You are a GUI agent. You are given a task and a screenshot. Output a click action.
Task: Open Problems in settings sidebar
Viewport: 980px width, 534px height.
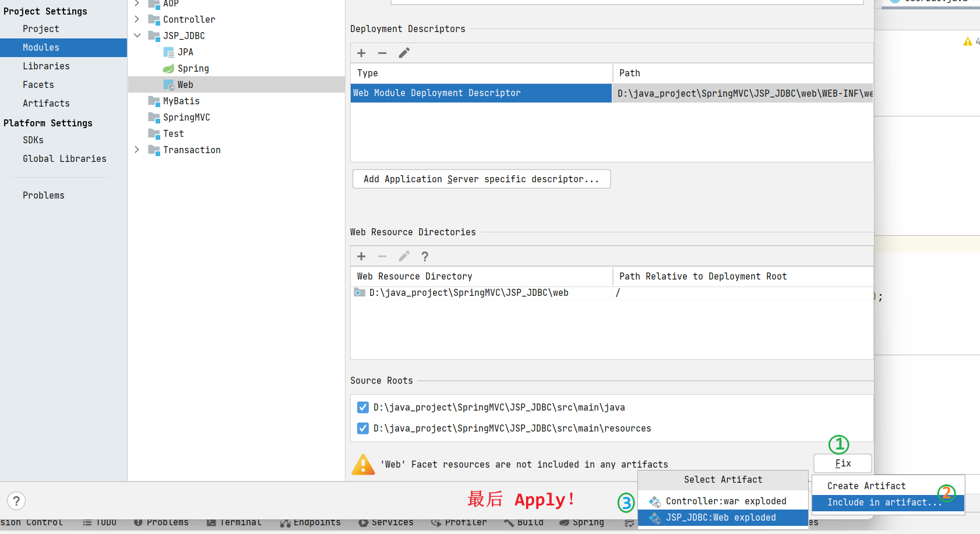click(x=44, y=196)
